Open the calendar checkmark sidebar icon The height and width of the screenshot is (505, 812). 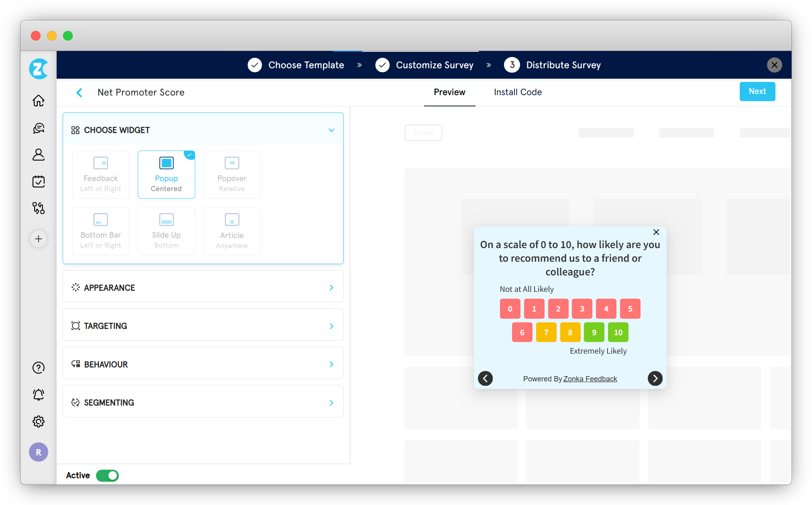point(39,181)
